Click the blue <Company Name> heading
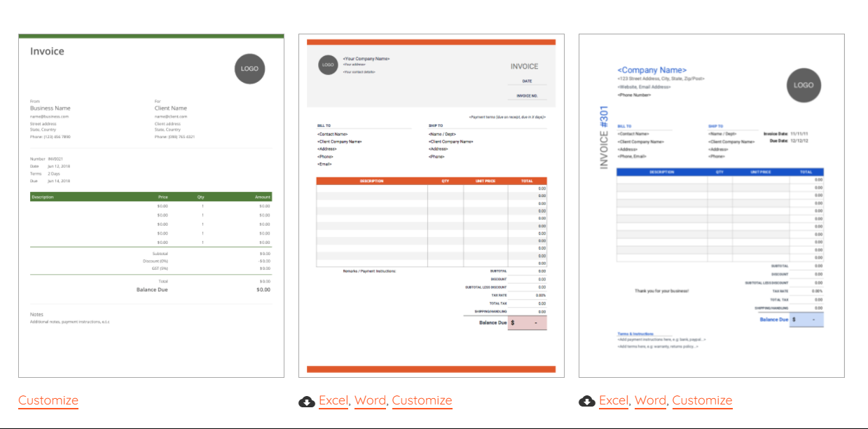 tap(652, 70)
